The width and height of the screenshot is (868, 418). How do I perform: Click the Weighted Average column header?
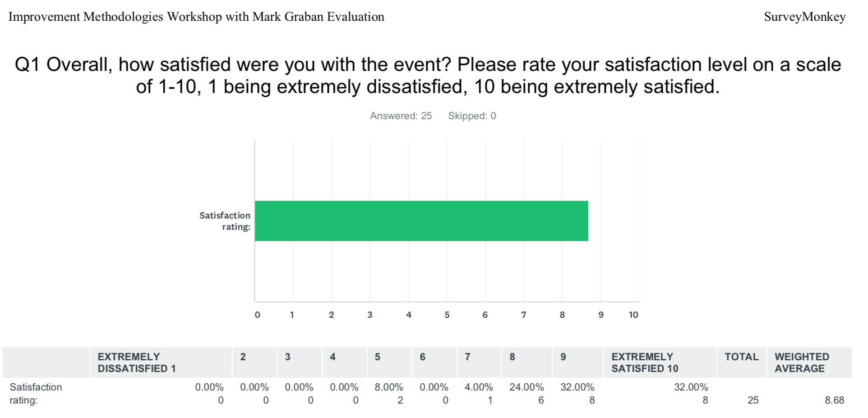(802, 362)
